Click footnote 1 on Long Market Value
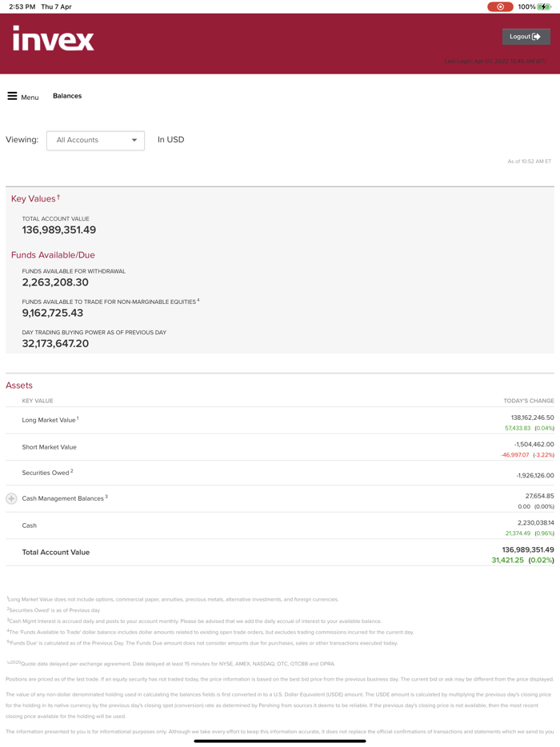The image size is (560, 747). pos(78,417)
